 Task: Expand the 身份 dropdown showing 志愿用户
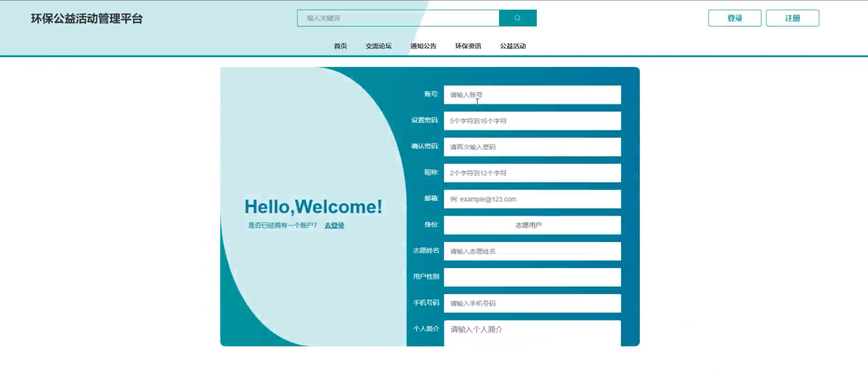(x=532, y=225)
